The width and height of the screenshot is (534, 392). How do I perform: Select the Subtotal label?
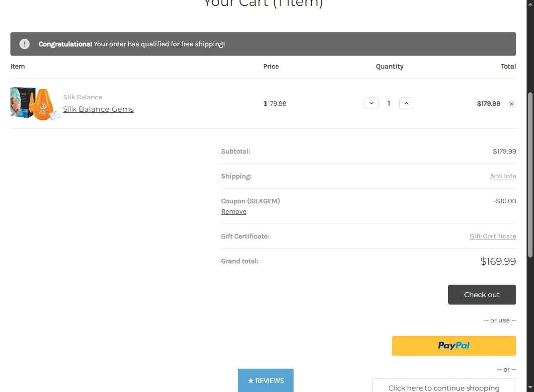tap(235, 151)
